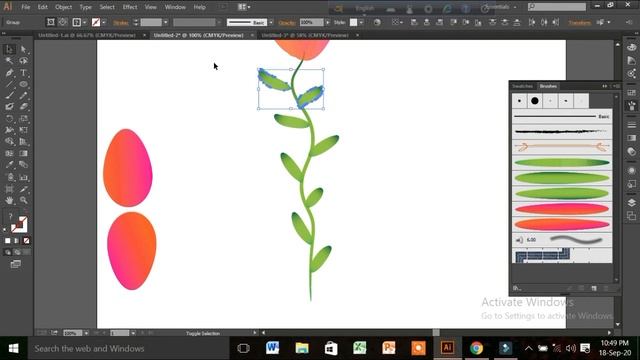Click Horizontal Align Center icon
This screenshot has height=360, width=640.
coord(427,22)
